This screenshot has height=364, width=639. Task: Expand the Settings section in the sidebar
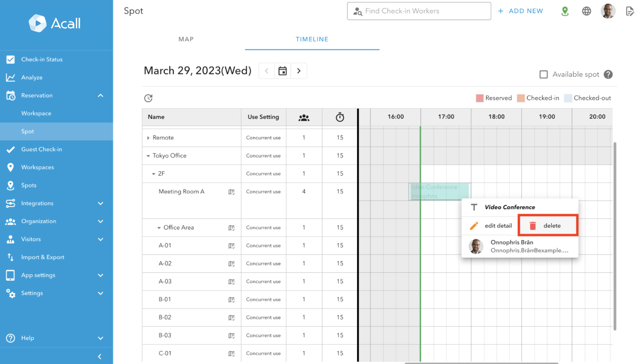(100, 293)
